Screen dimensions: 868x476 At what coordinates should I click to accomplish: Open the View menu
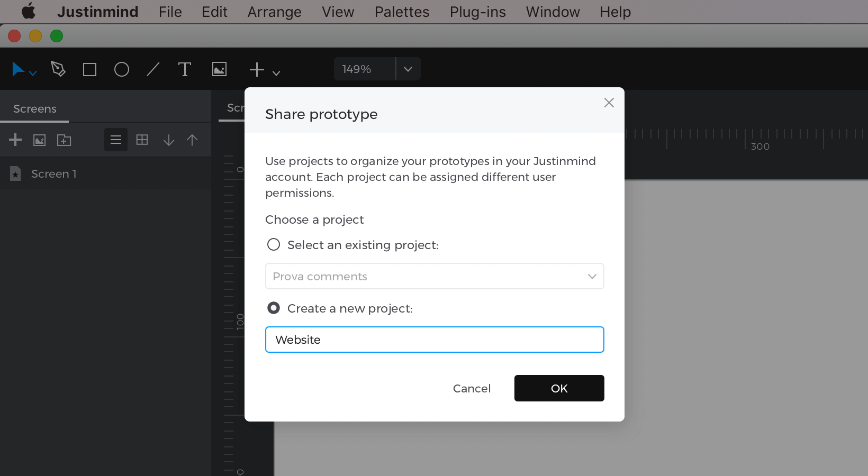coord(338,12)
